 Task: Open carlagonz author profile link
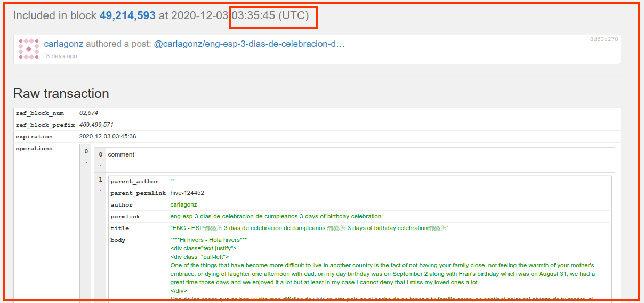pyautogui.click(x=63, y=44)
